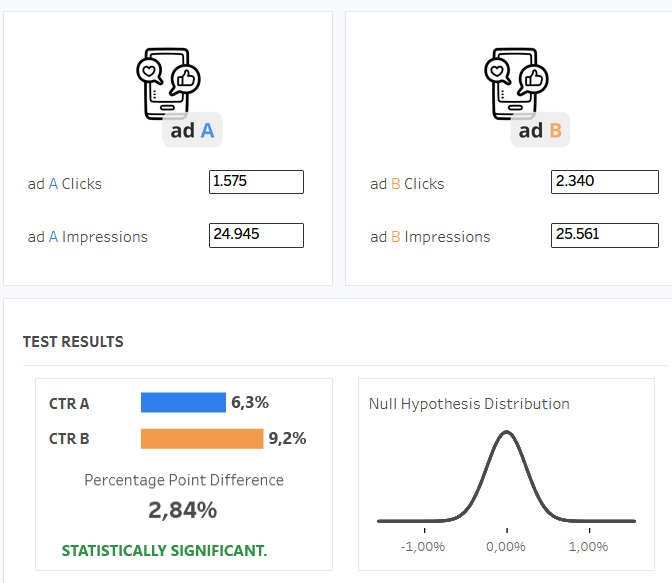Click the STATISTICALLY SIGNIFICANT result text

[164, 551]
